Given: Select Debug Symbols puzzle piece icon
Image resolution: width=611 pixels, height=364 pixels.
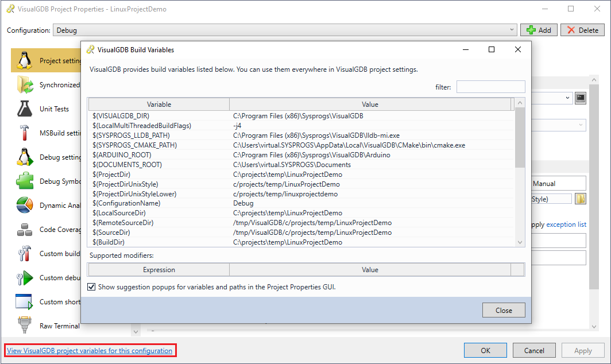Looking at the screenshot, I should pyautogui.click(x=25, y=181).
